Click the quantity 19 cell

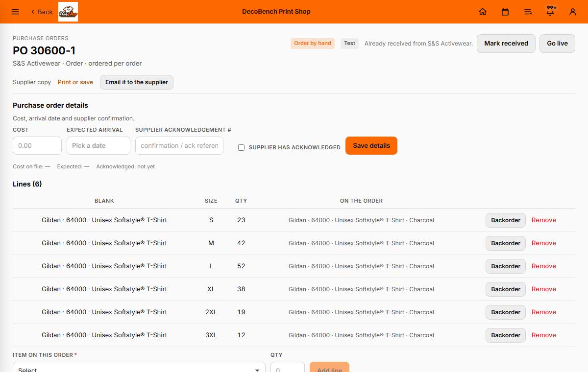(x=241, y=312)
